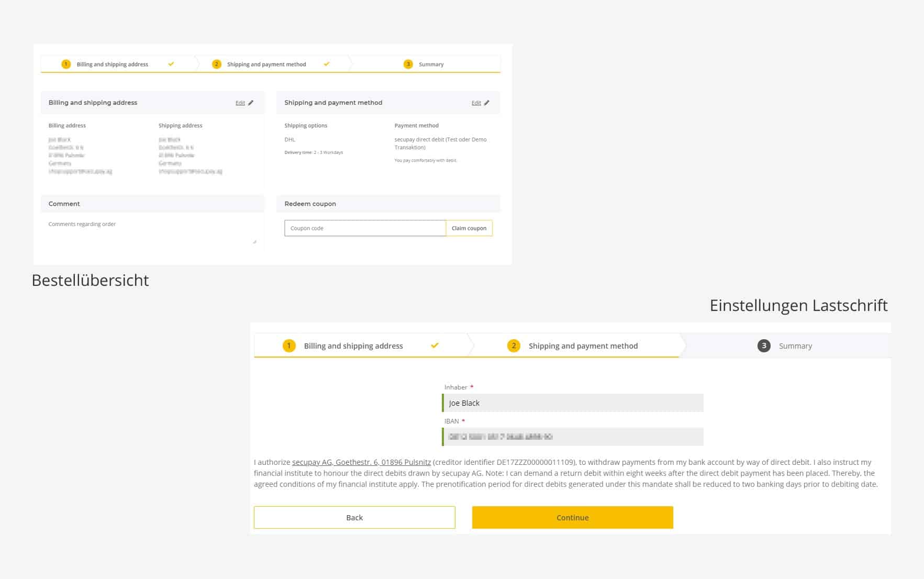Click yellow step 2 badge in lower wizard
Screen dimensions: 924x579
[514, 346]
